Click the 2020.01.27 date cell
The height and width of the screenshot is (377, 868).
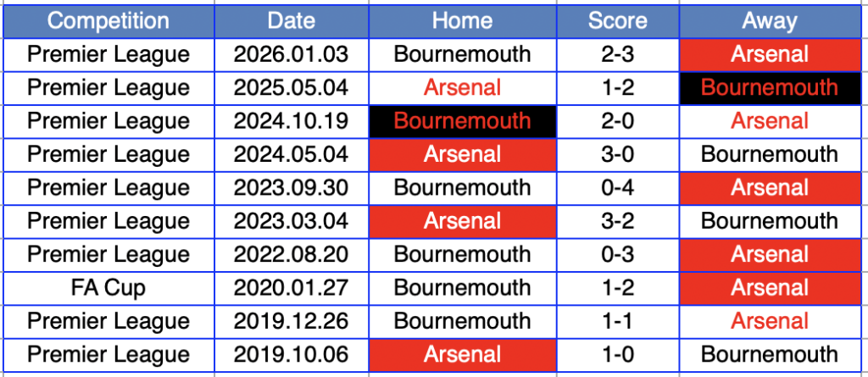(291, 288)
